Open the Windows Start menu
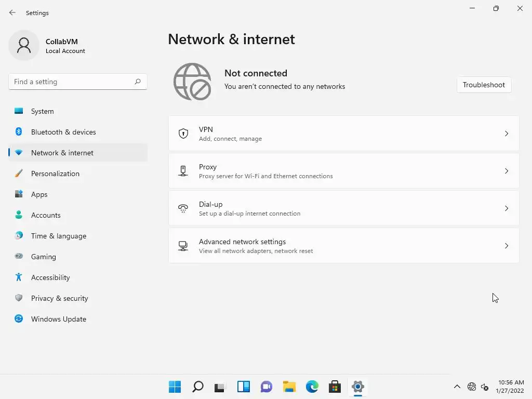Viewport: 532px width, 399px height. click(x=175, y=387)
